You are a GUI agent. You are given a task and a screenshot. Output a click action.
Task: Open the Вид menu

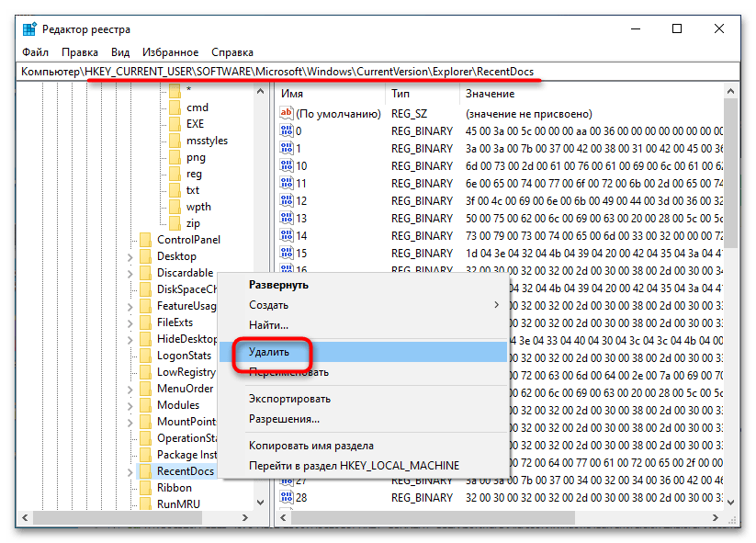(120, 52)
